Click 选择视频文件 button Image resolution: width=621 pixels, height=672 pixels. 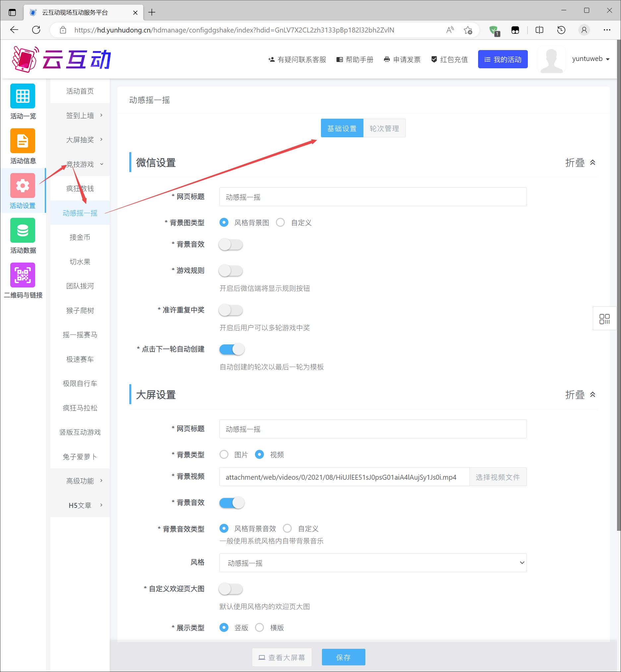(x=497, y=477)
